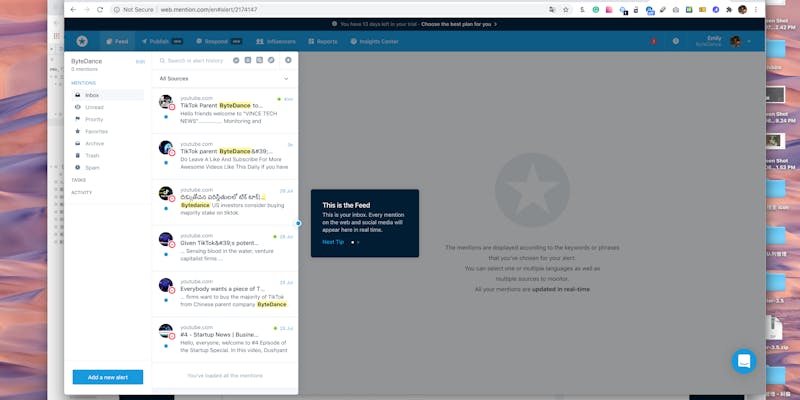Click the second square icon in feed toolbar
Screen dimensions: 800x400
248,60
